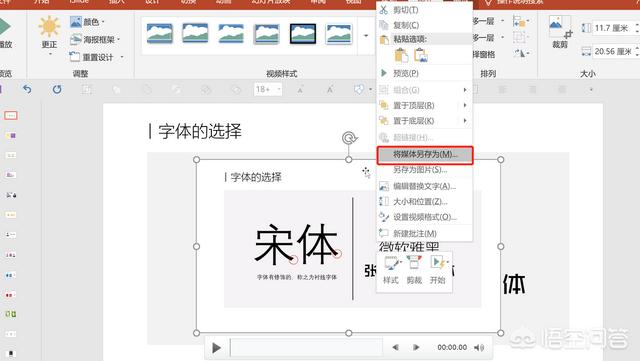
Task: Click the comment icon beside 新建批注
Action: [x=384, y=233]
